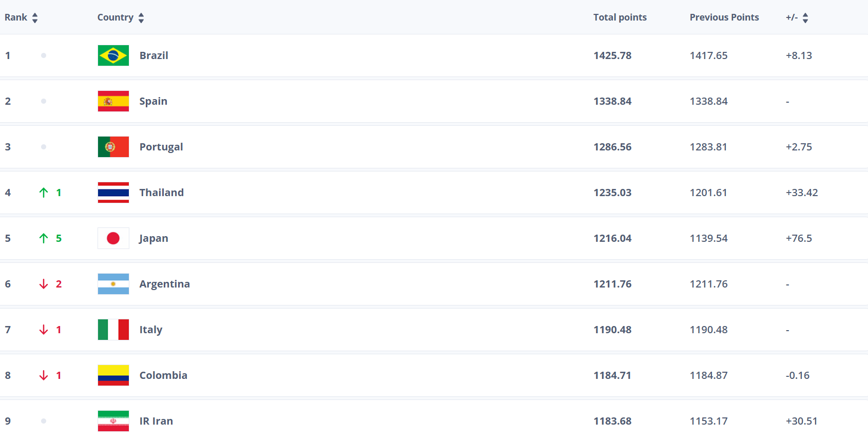
Task: Select the Previous Points column header
Action: coord(724,17)
